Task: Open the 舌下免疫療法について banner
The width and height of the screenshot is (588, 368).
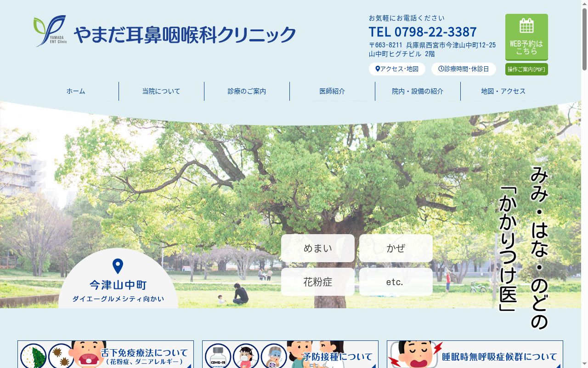Action: pyautogui.click(x=106, y=354)
